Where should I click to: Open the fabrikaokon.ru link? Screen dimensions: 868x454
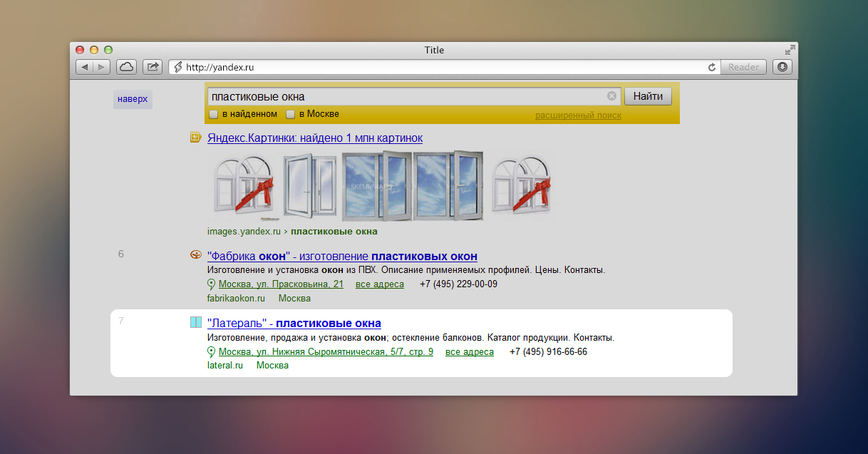click(236, 298)
